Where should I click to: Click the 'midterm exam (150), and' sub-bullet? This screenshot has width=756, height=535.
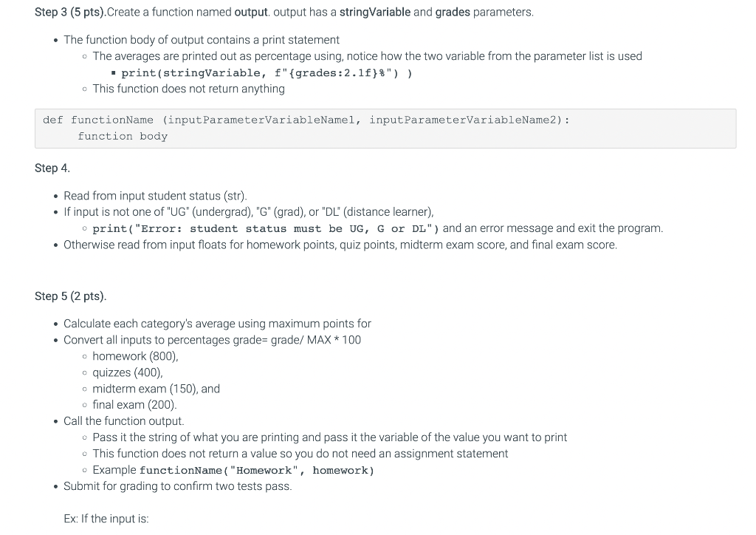coord(157,389)
